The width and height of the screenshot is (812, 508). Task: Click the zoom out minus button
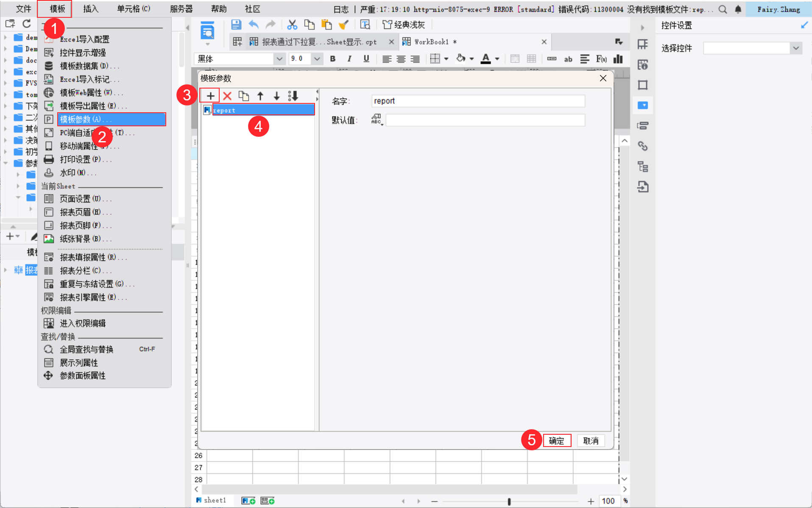click(434, 501)
